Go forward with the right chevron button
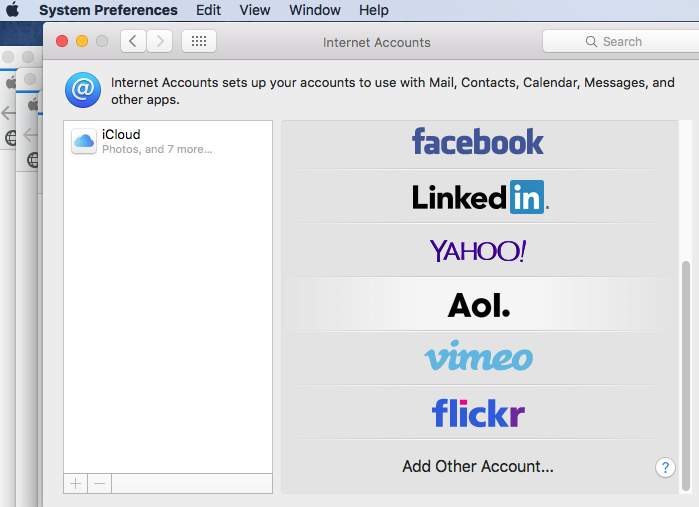Screen dimensions: 699x507 [160, 41]
